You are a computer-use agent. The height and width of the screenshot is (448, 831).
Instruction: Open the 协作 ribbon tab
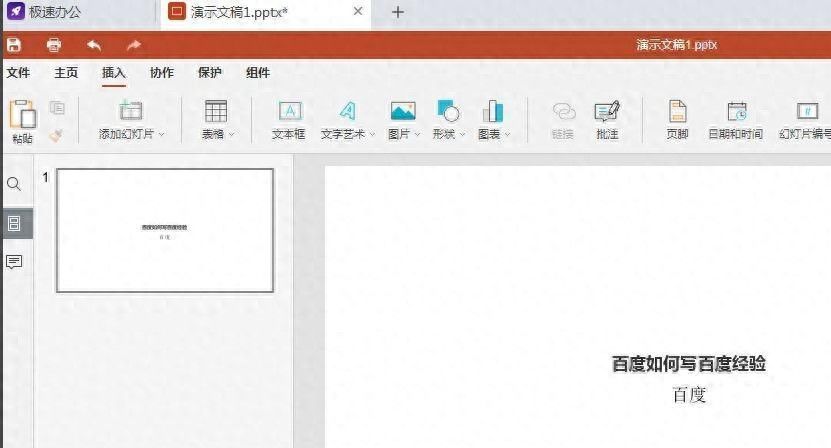tap(162, 73)
